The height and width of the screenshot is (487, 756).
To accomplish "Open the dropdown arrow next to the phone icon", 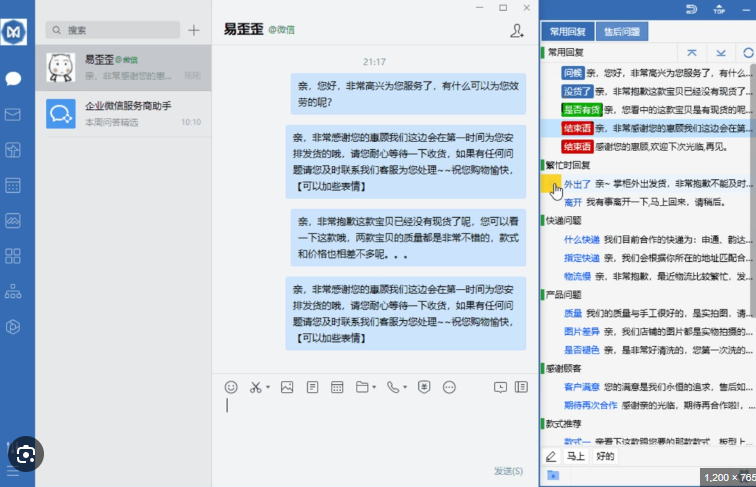I will point(405,387).
